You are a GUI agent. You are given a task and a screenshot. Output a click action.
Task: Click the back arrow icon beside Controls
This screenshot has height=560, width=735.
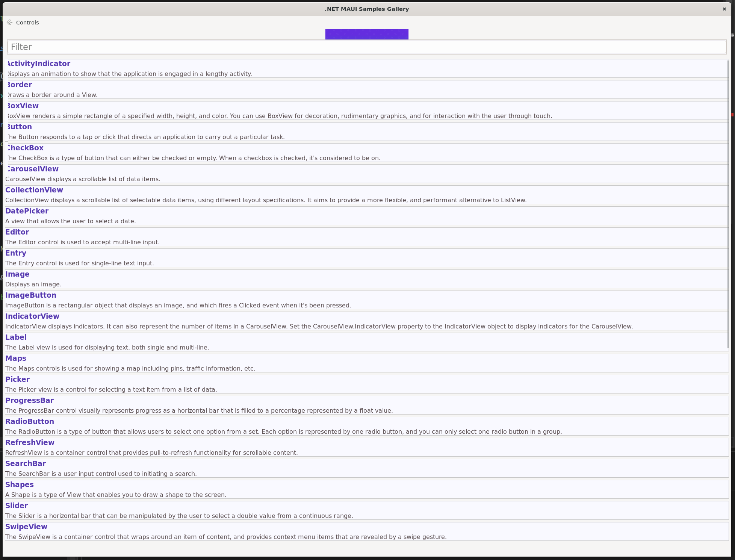(x=10, y=23)
